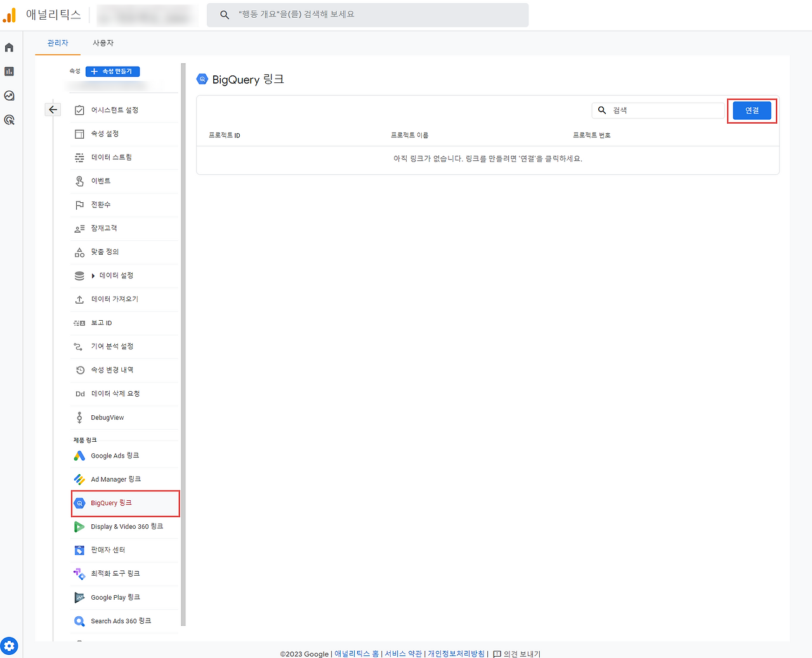This screenshot has width=812, height=658.
Task: Click the sidebar vertical scrollbar
Action: (x=183, y=344)
